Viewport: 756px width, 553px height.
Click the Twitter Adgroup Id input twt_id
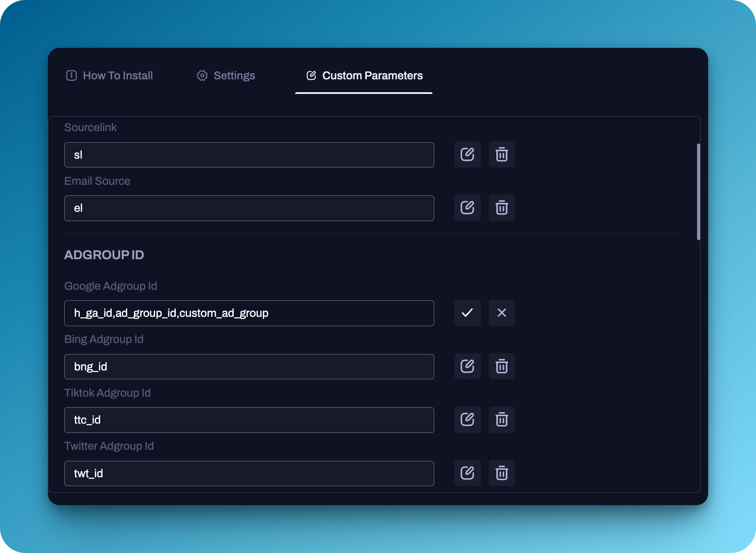click(249, 473)
